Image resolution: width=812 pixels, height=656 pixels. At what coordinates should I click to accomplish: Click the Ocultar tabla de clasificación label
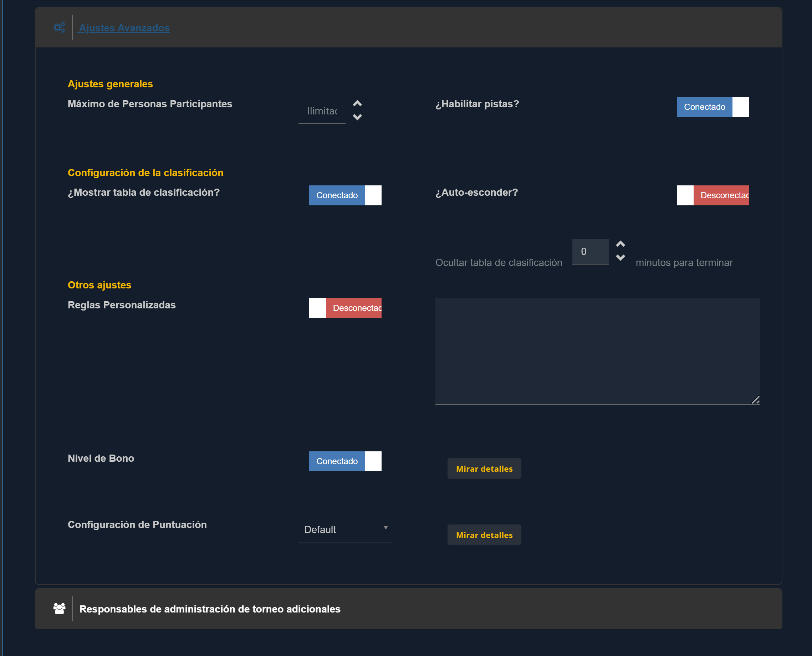499,263
